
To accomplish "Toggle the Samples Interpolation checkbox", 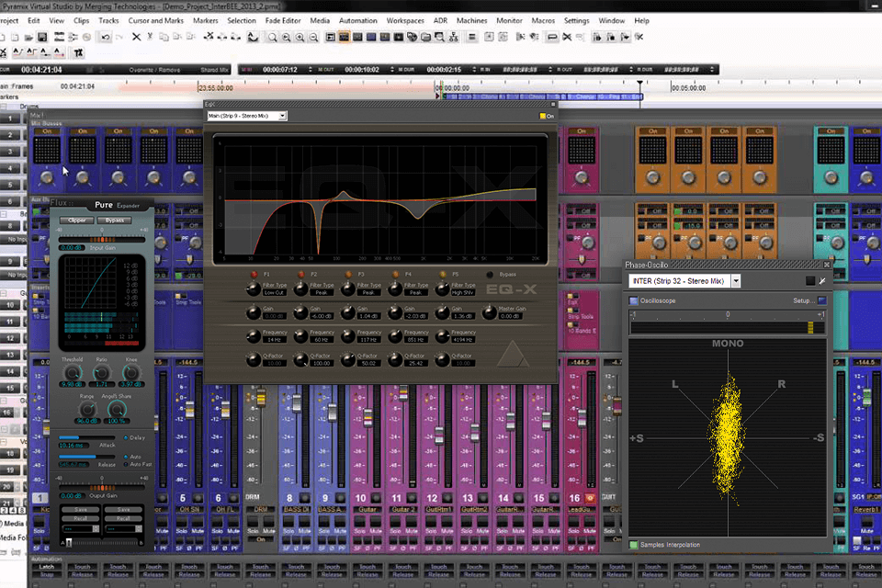I will [634, 545].
